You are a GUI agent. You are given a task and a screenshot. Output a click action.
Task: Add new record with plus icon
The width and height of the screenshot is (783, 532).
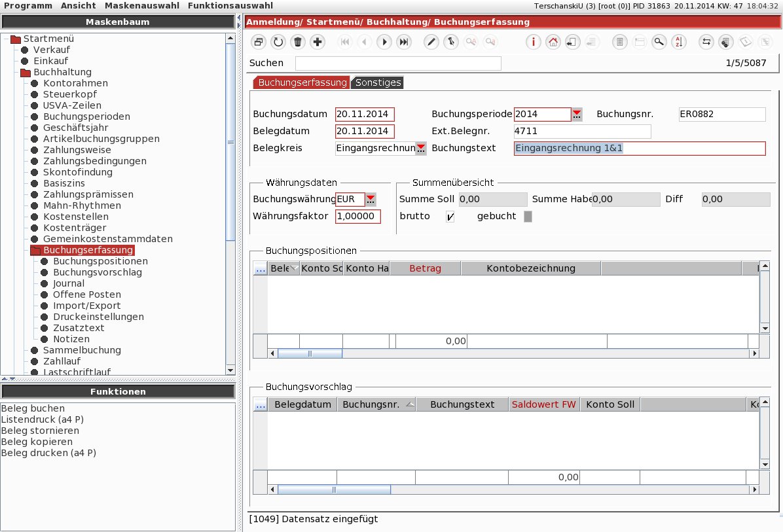(317, 42)
